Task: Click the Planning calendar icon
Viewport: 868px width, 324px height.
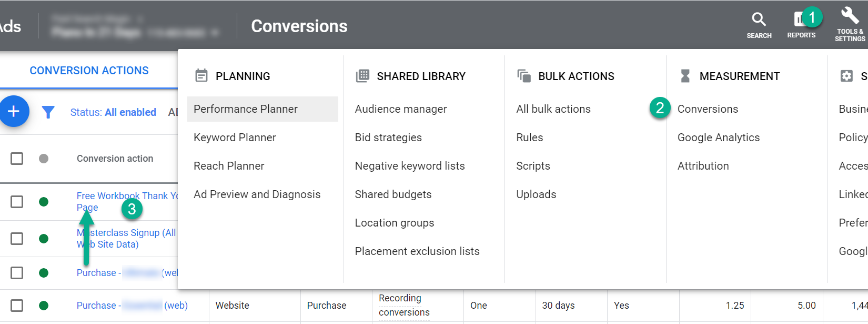Action: (x=201, y=75)
